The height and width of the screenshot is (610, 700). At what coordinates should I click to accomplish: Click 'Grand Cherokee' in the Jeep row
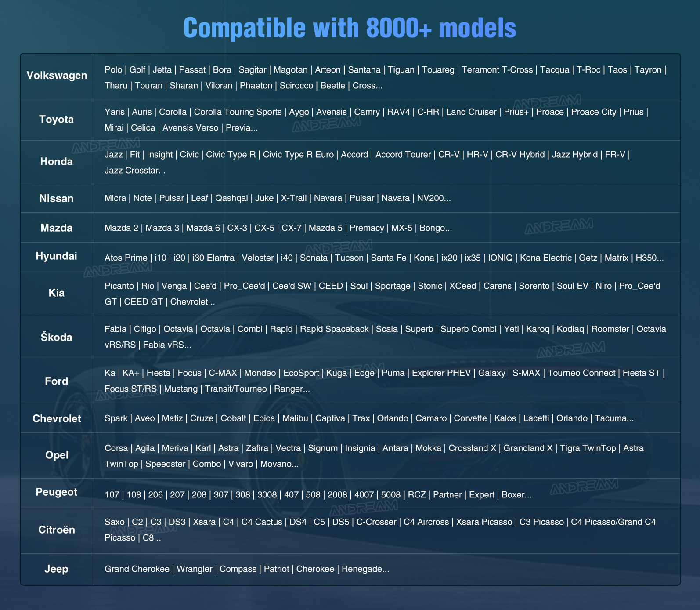click(137, 569)
